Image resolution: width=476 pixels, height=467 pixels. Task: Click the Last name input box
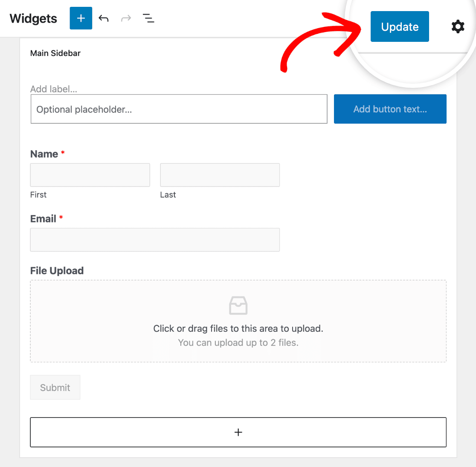pos(220,175)
